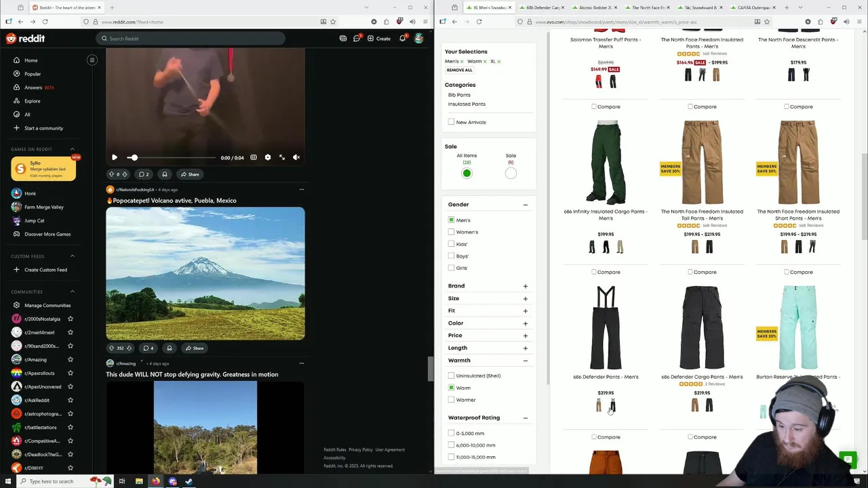Open Popocatepetl volcano image

205,273
